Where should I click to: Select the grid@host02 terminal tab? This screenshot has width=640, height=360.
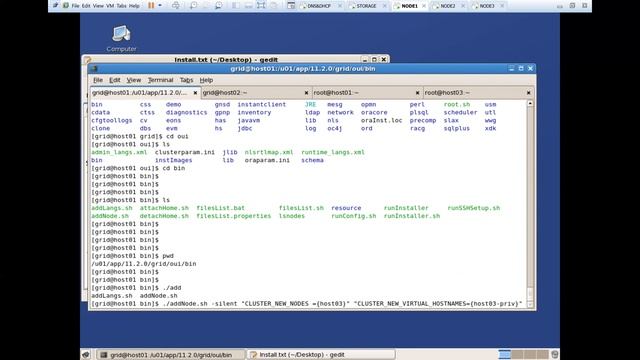[x=256, y=93]
